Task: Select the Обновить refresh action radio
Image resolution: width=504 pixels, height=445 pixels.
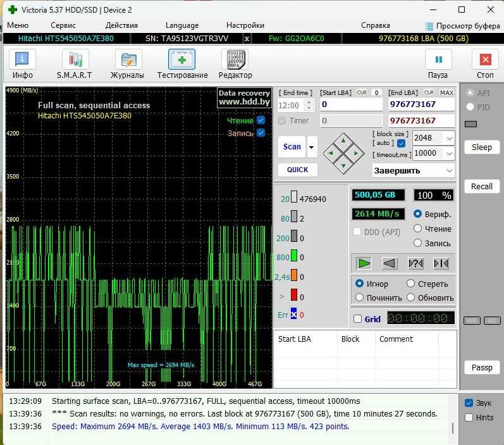Action: coord(410,298)
